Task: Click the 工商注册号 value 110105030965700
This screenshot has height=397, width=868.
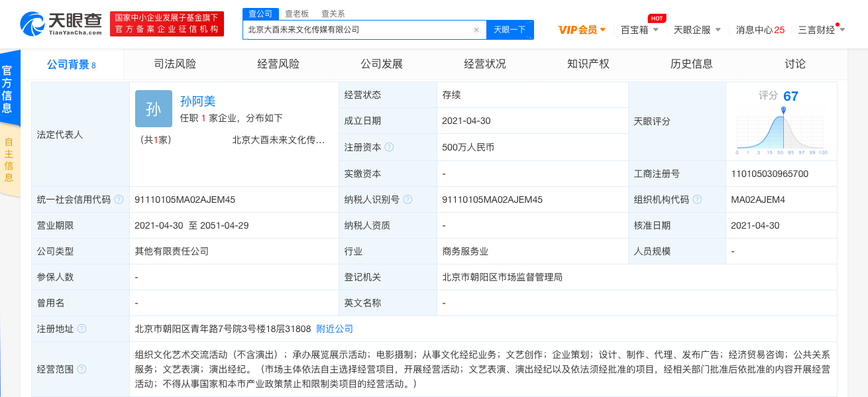Action: tap(769, 174)
